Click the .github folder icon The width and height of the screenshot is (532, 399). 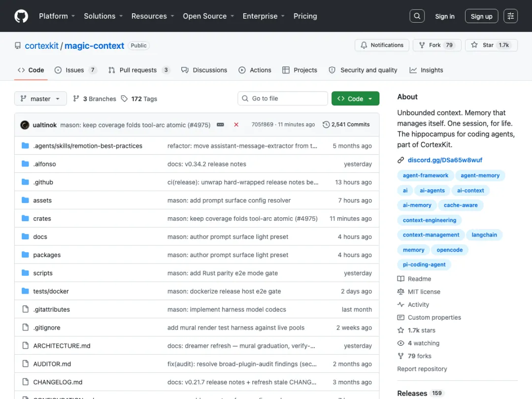(25, 182)
